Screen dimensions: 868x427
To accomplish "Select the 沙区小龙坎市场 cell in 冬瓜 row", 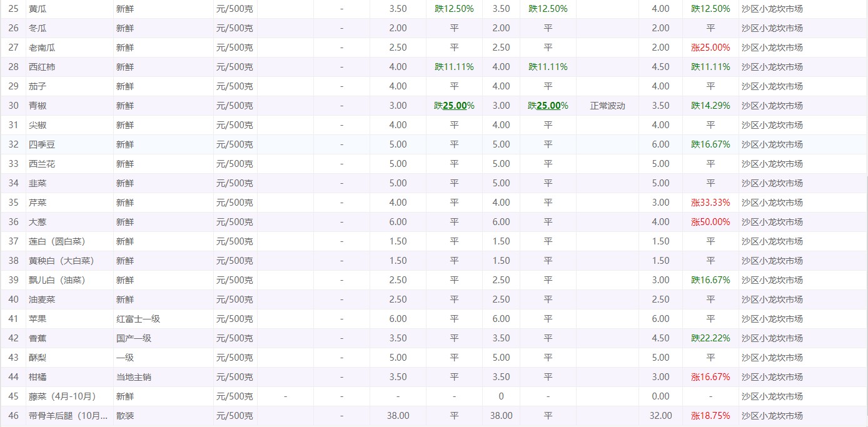I will pos(772,28).
